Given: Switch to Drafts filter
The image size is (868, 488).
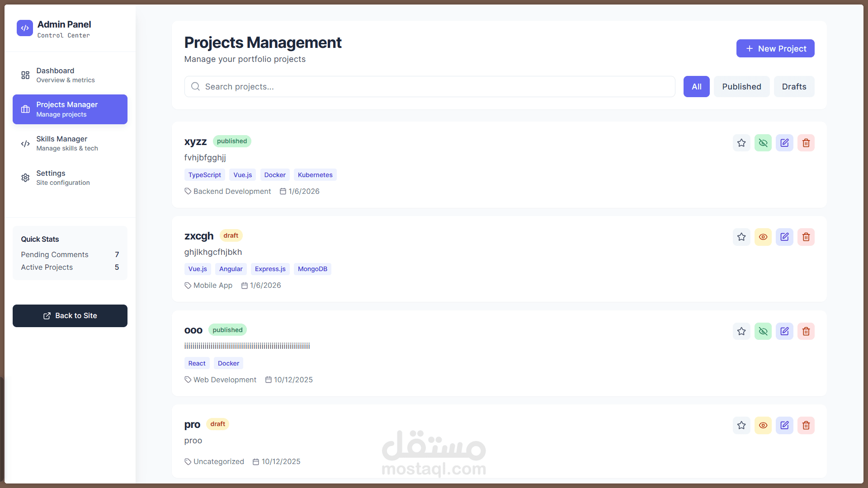Looking at the screenshot, I should click(x=794, y=86).
